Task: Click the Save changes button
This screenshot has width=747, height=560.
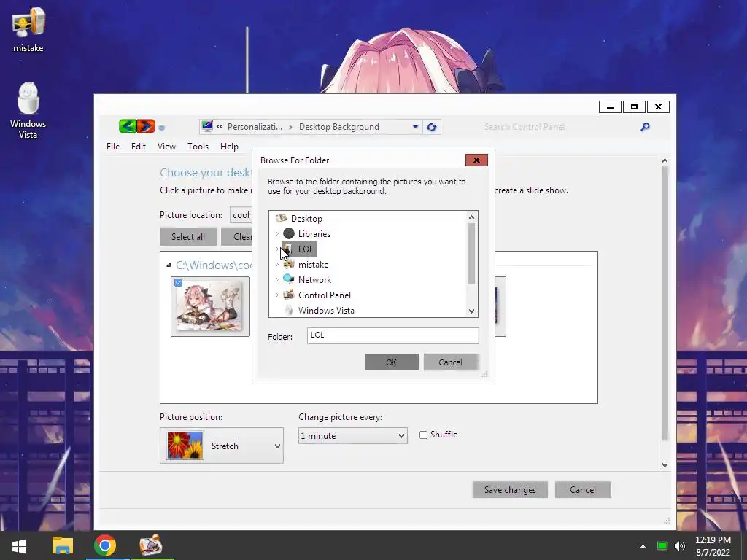Action: (510, 489)
